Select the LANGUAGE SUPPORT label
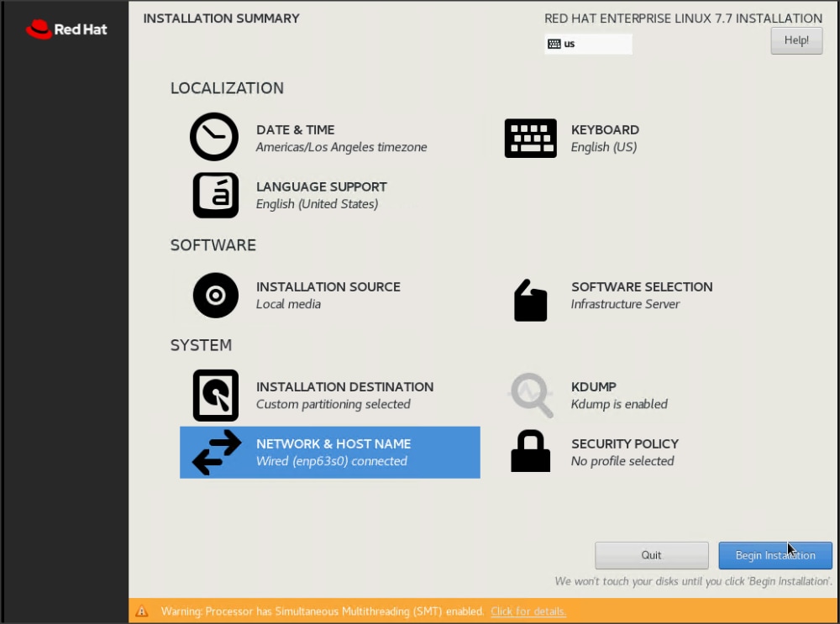Viewport: 840px width, 624px height. point(322,186)
